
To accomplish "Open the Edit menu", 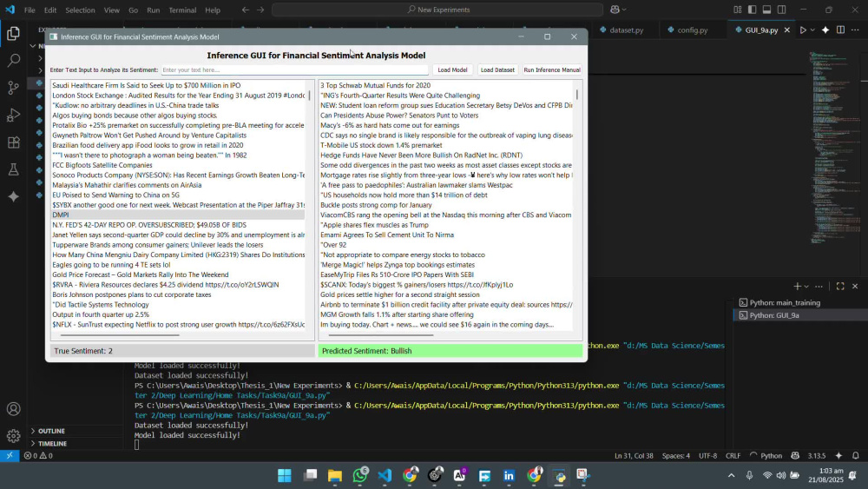I will coord(50,10).
